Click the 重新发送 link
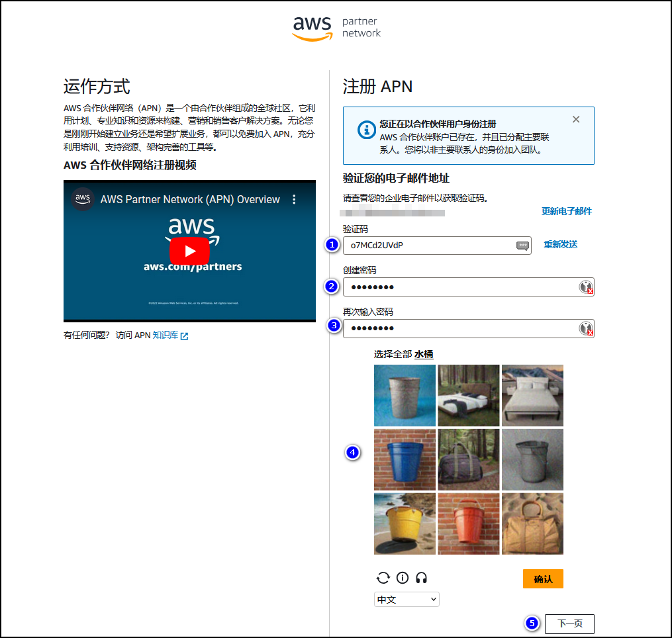 pos(561,245)
